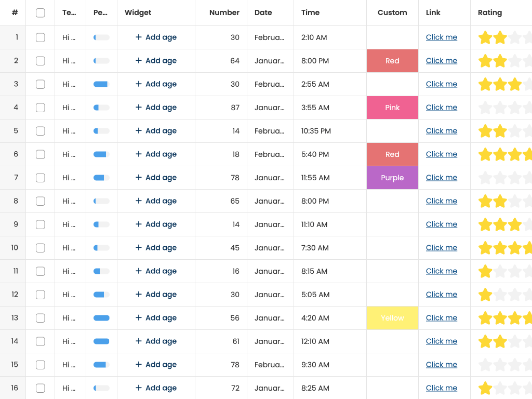Toggle the select-all checkbox in header

41,13
